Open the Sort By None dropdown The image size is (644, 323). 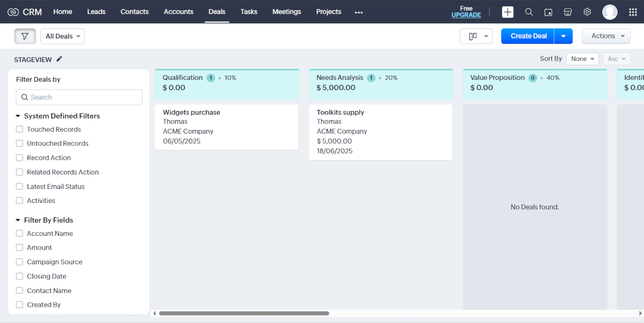[x=582, y=59]
